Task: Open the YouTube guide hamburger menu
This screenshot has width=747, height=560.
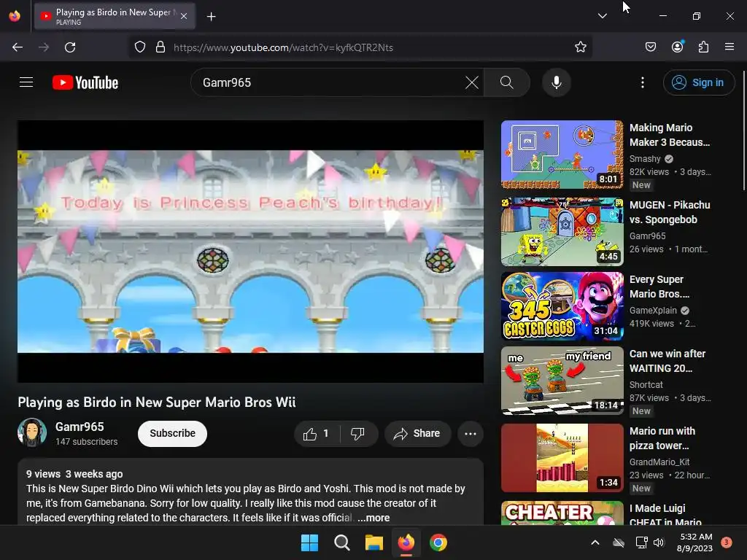Action: pos(26,82)
